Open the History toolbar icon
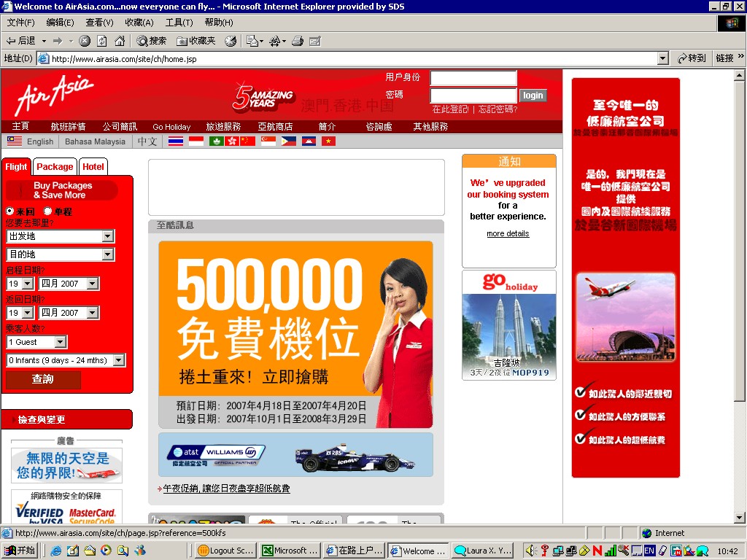This screenshot has width=747, height=560. tap(231, 41)
